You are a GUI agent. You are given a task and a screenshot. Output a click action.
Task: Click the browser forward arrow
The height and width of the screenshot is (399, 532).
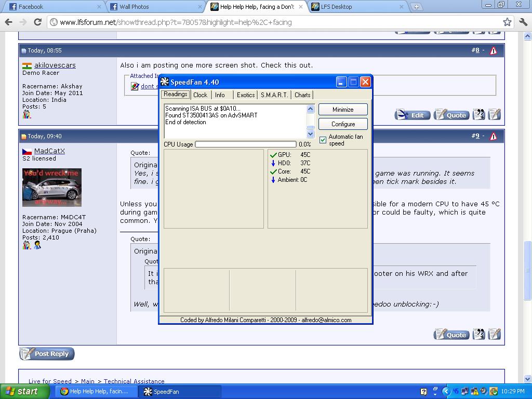(23, 22)
